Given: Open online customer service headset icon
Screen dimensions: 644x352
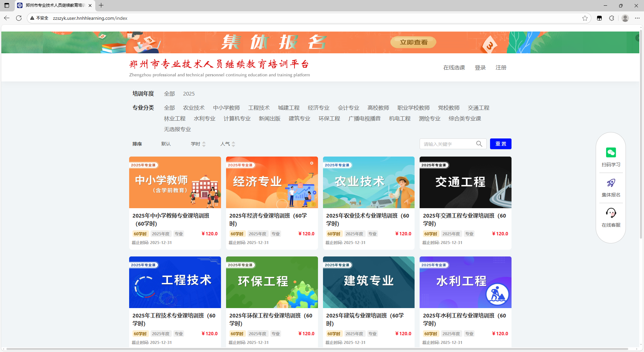Looking at the screenshot, I should click(611, 213).
